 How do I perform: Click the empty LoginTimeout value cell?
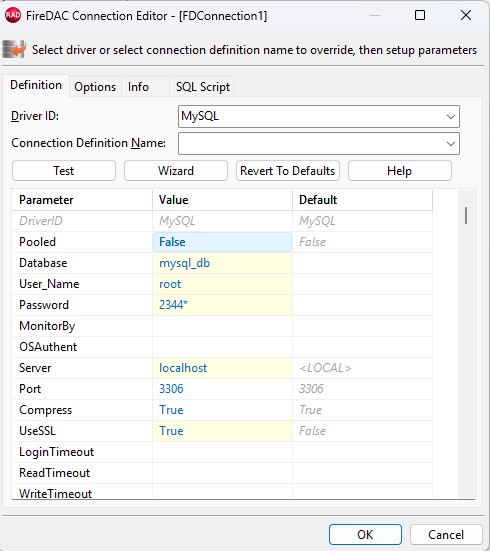[222, 452]
